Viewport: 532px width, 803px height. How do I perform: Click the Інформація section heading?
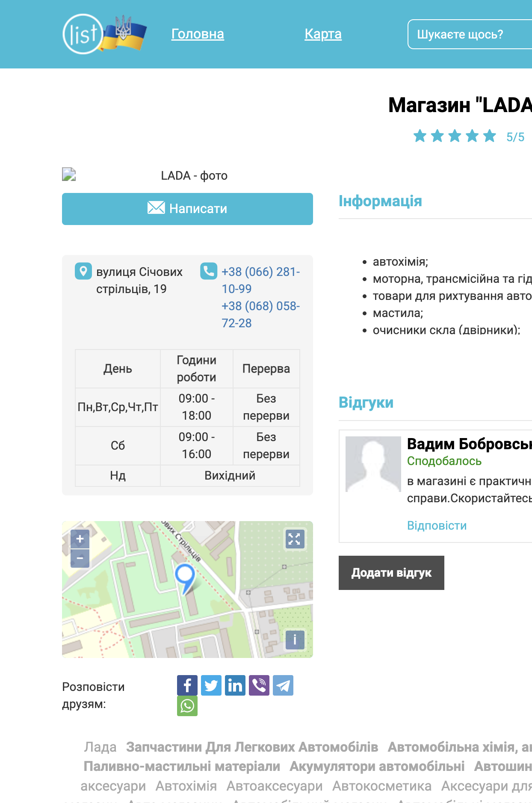(380, 201)
